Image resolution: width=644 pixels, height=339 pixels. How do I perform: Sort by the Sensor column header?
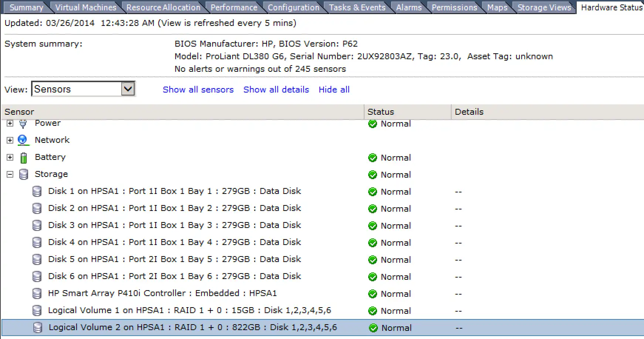[x=183, y=112]
